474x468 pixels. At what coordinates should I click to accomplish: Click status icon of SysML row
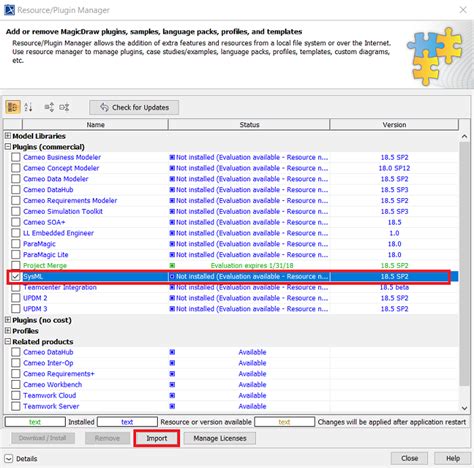click(172, 276)
